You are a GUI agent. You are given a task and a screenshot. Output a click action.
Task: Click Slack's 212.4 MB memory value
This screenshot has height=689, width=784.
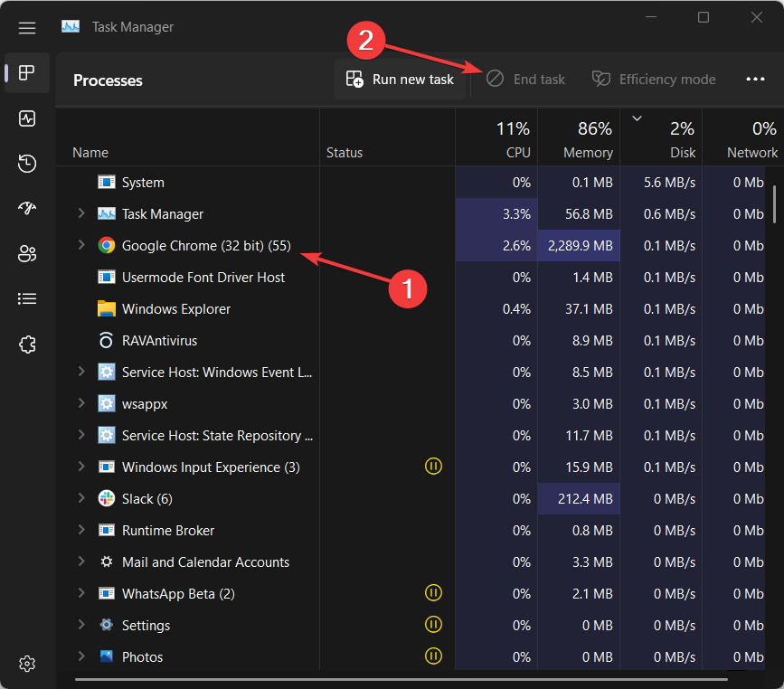point(585,498)
